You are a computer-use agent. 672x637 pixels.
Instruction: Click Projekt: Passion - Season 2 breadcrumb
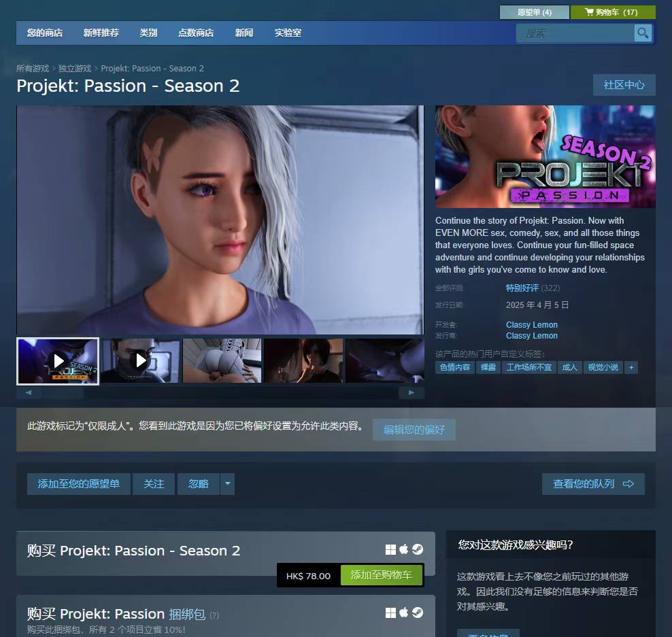pos(152,69)
